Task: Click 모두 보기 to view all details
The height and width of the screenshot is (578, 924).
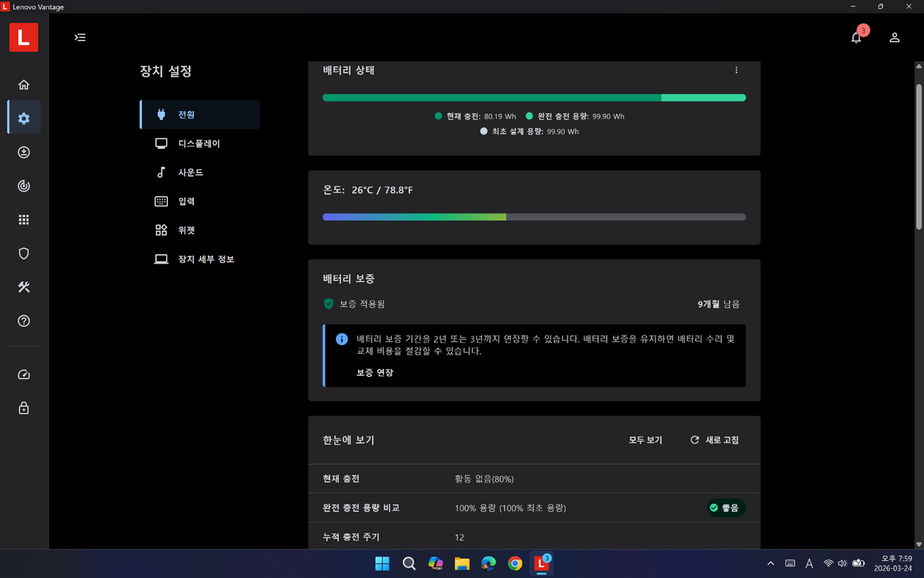Action: pyautogui.click(x=645, y=439)
